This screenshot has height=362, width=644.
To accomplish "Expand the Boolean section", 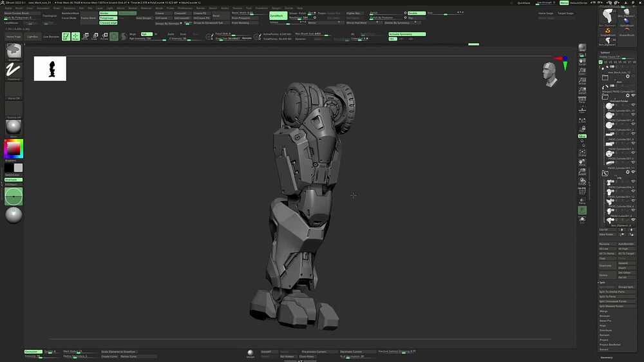I will pos(605,316).
